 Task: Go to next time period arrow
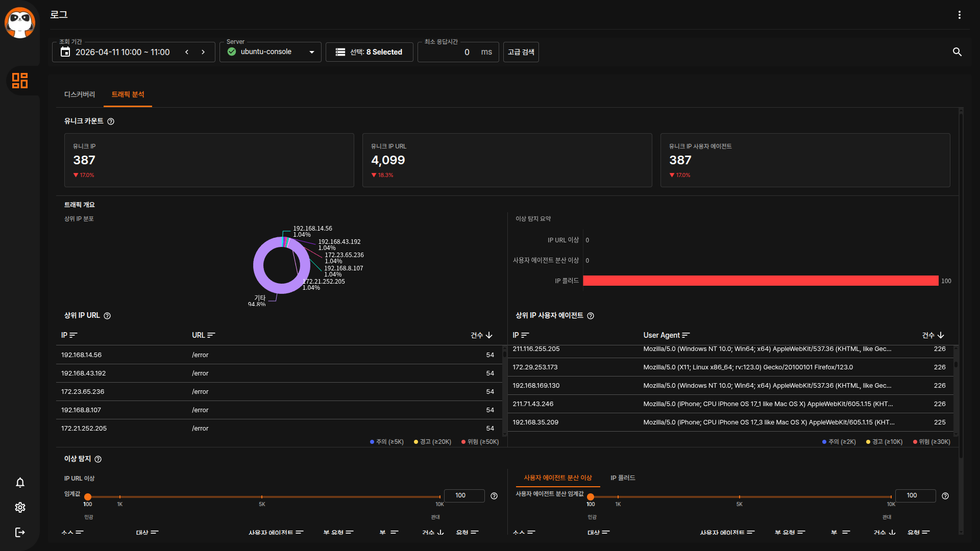[203, 52]
